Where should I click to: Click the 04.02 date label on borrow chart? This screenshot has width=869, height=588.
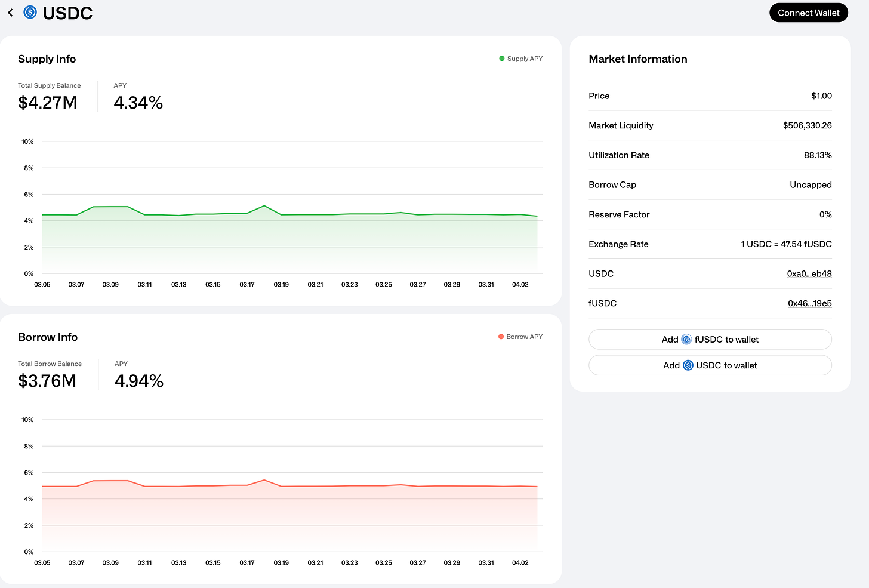tap(520, 563)
